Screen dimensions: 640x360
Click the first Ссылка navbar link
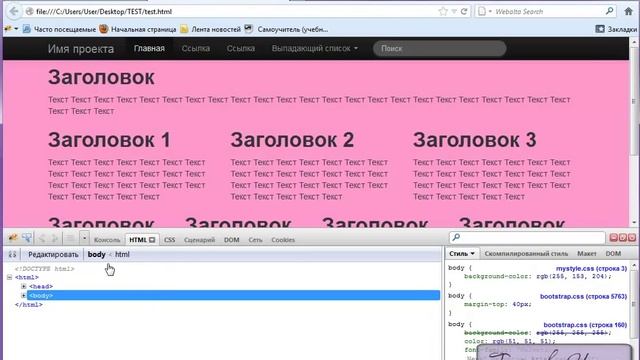pyautogui.click(x=196, y=48)
